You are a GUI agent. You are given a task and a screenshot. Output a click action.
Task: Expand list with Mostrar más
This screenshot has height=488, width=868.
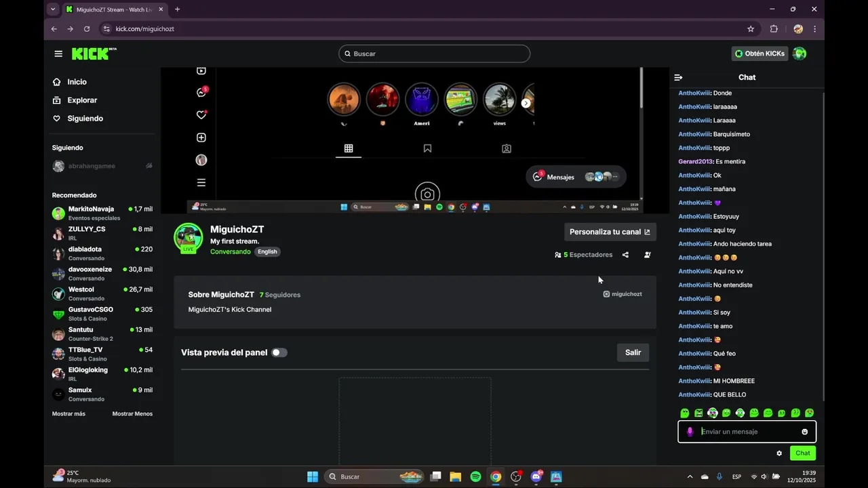point(68,413)
